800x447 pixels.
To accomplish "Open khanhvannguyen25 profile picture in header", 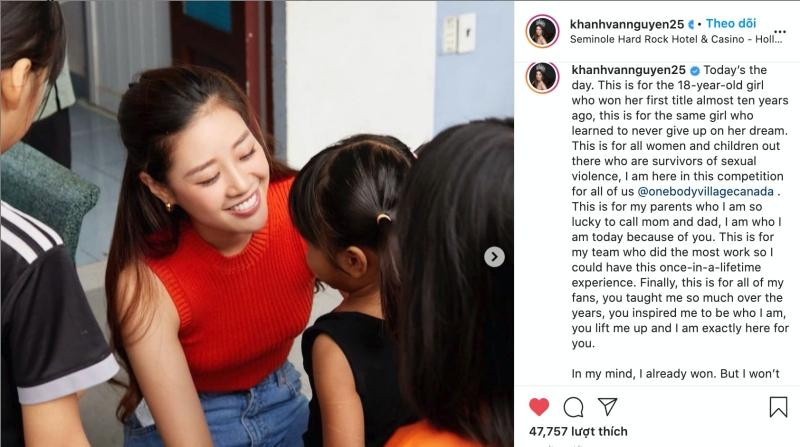I will pos(542,31).
